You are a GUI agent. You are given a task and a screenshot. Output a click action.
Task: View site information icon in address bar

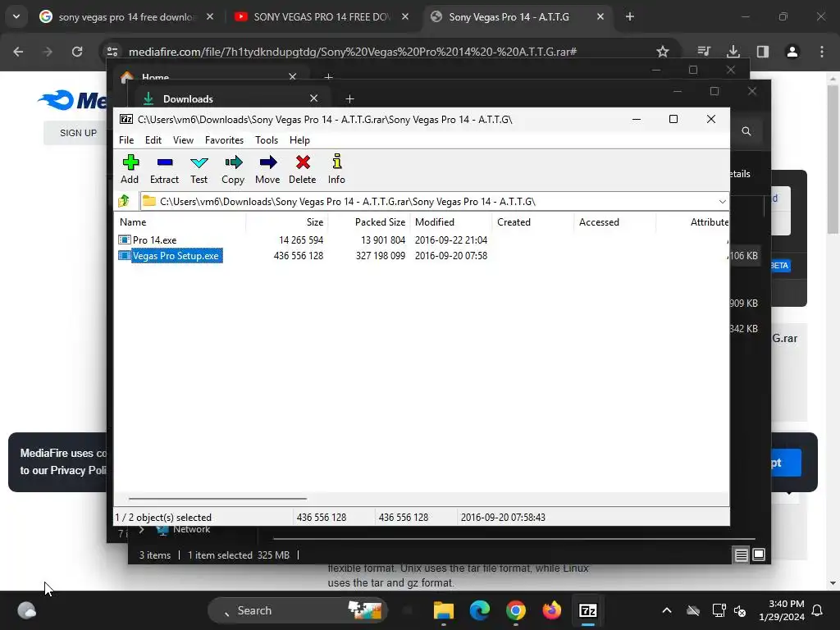click(x=112, y=52)
